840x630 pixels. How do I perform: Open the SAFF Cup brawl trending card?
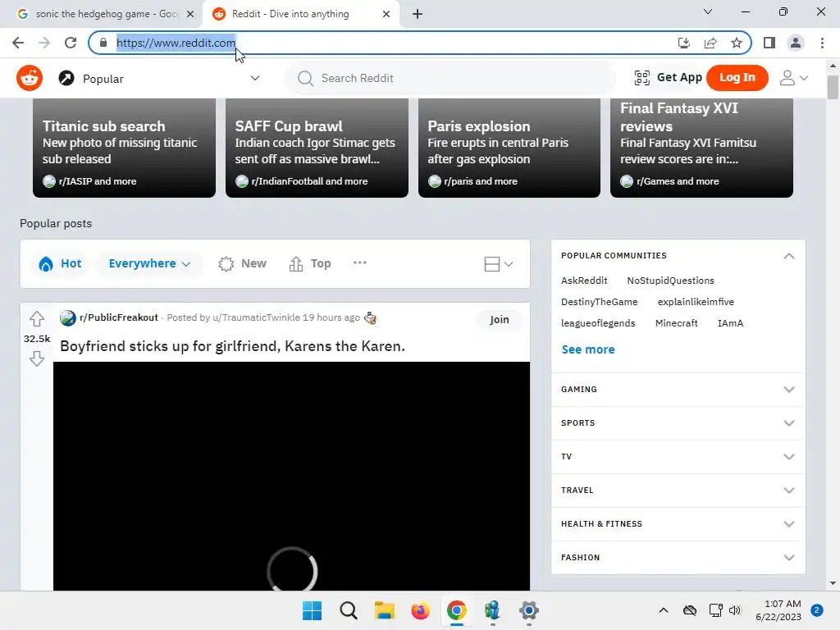coord(317,148)
